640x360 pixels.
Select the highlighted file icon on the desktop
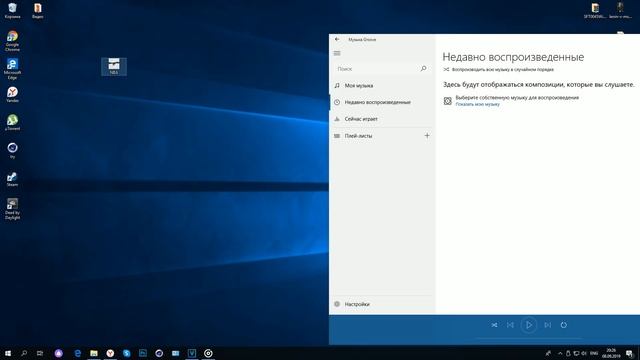tap(114, 66)
